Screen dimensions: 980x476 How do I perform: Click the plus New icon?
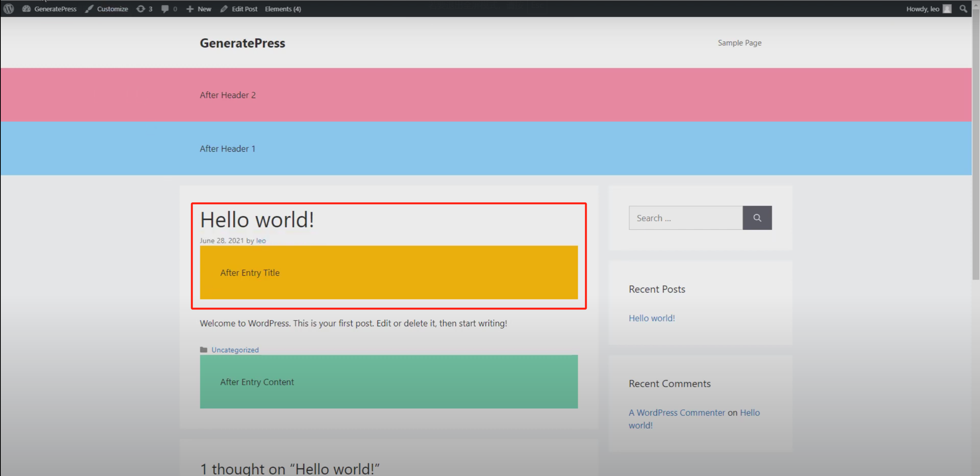tap(190, 8)
